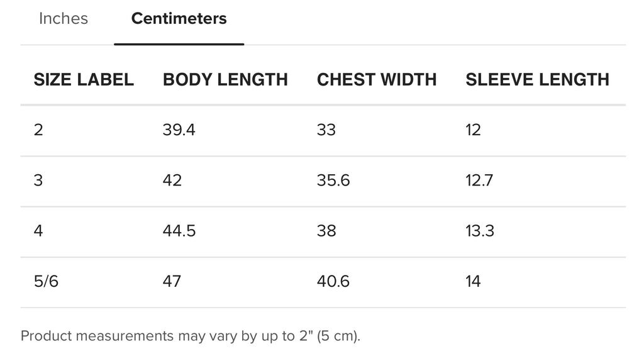Click the CHEST WIDTH column header
This screenshot has width=644, height=351.
coord(376,79)
